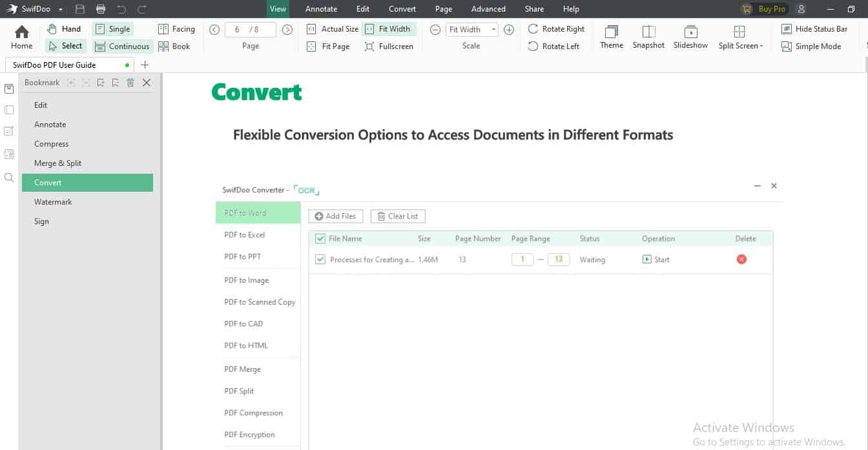The height and width of the screenshot is (450, 868).
Task: Open a new tab with plus button
Action: [x=145, y=65]
